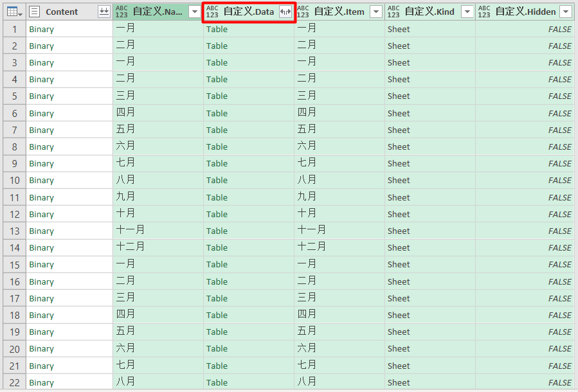Click the data type icon on 自定义.Item column
The image size is (578, 392).
point(305,11)
